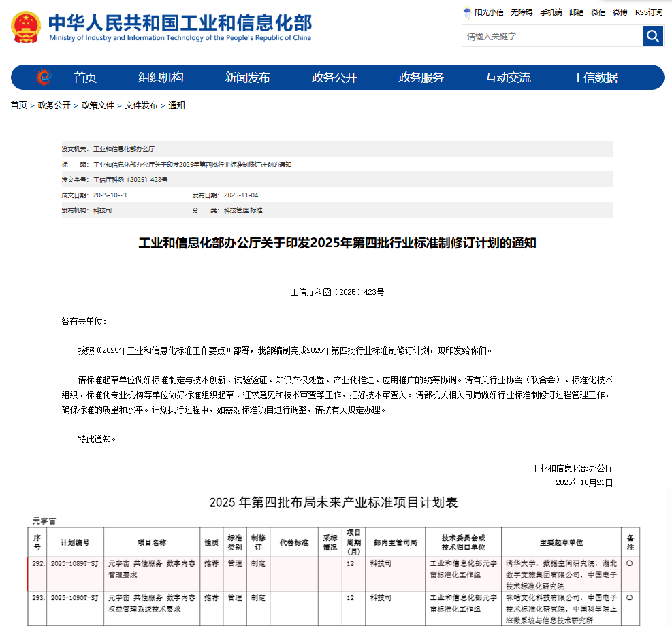Open the 无障碍 accessibility link

tap(522, 12)
